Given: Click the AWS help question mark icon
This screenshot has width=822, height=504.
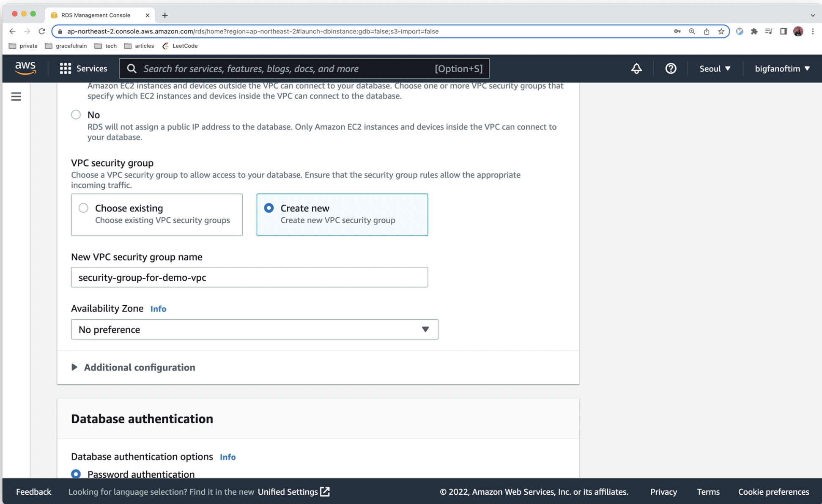Looking at the screenshot, I should (x=671, y=68).
